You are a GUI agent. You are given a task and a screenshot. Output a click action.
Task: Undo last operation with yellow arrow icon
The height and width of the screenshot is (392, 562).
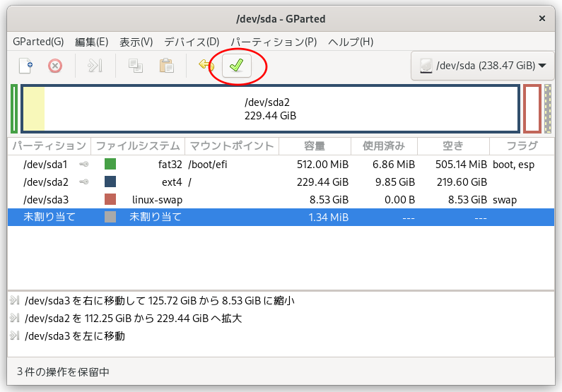206,65
